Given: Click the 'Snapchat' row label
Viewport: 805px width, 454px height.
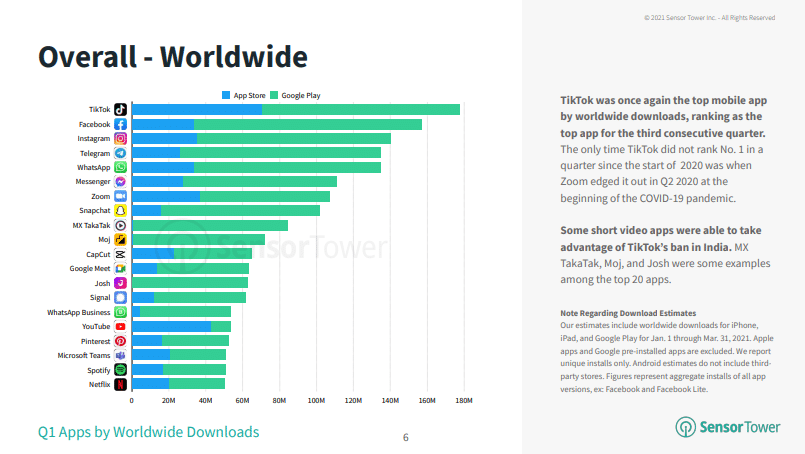Looking at the screenshot, I should pyautogui.click(x=94, y=211).
